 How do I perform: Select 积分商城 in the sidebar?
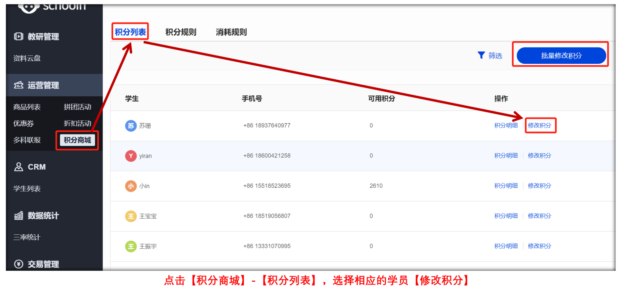coord(77,140)
